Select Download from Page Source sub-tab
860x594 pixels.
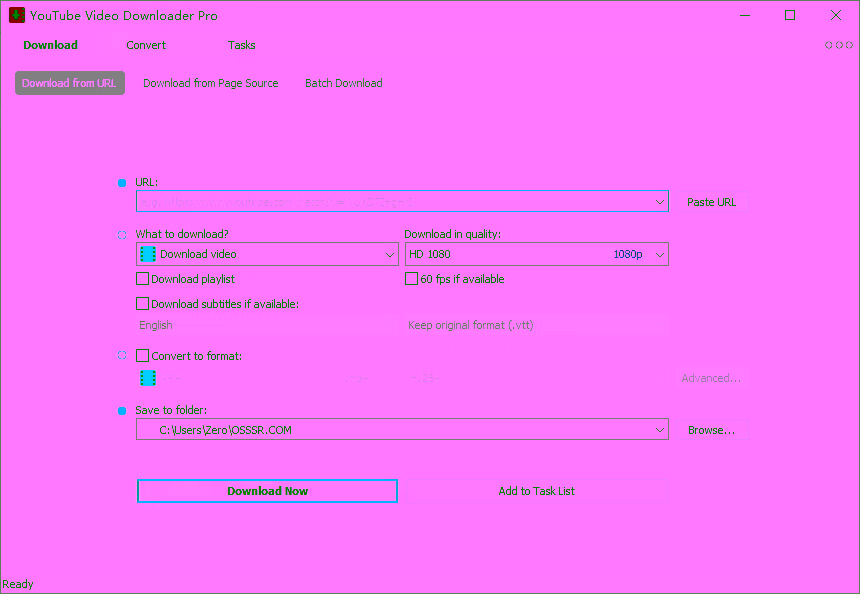[211, 83]
